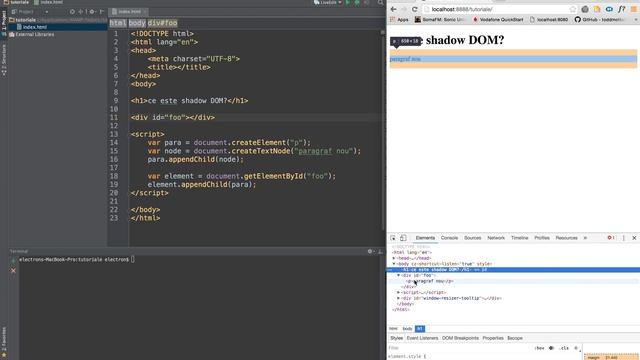This screenshot has width=640, height=360.
Task: Start debugging with the green bug icon
Action: point(357,2)
